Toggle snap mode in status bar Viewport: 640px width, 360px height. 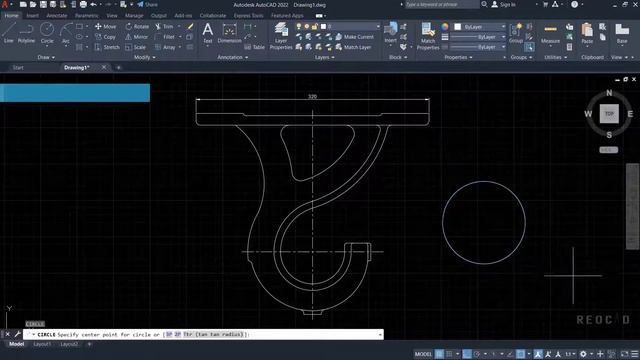449,354
